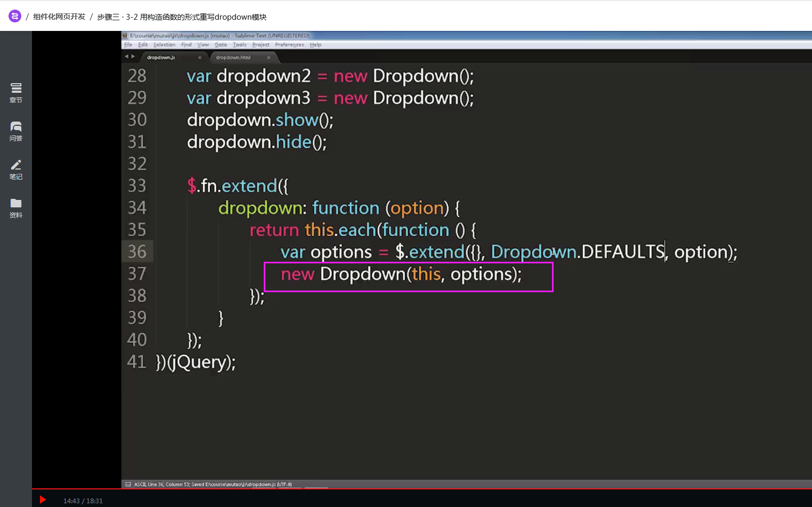The image size is (812, 507).
Task: Click status bar text 'Line 36, Column 53'
Action: 168,485
